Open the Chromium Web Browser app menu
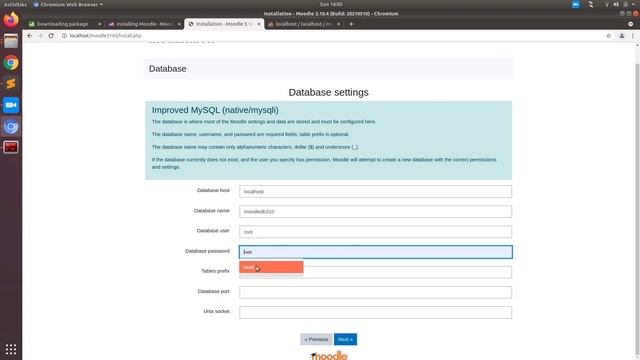640x360 pixels. pos(68,4)
